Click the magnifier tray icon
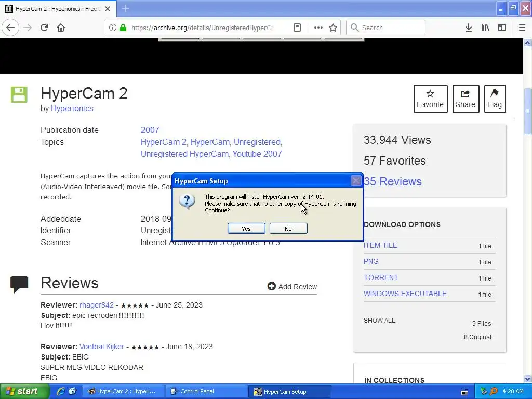The height and width of the screenshot is (399, 532). tap(494, 391)
